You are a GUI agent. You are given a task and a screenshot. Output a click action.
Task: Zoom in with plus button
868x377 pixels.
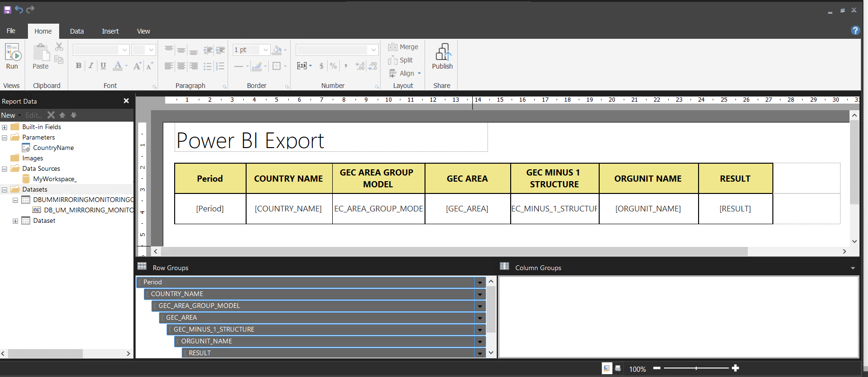735,368
